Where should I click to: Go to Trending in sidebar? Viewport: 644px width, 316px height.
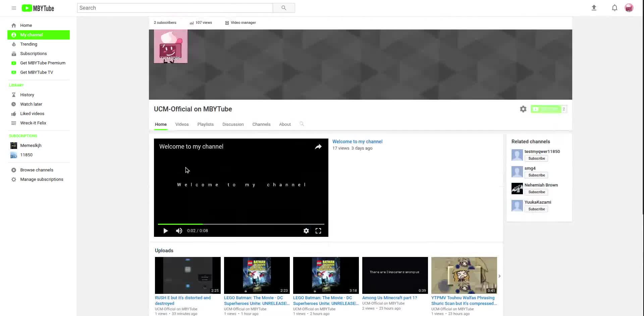click(x=29, y=44)
